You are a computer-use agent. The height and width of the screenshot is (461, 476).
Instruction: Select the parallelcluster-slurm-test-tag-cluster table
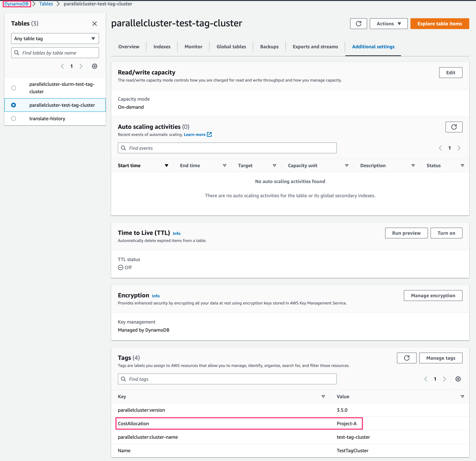point(14,88)
